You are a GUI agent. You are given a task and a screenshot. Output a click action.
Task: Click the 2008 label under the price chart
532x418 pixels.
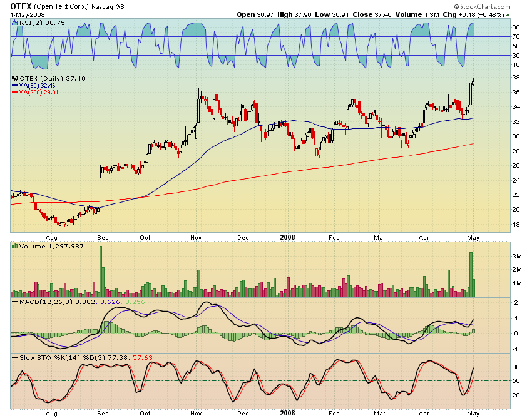[288, 238]
